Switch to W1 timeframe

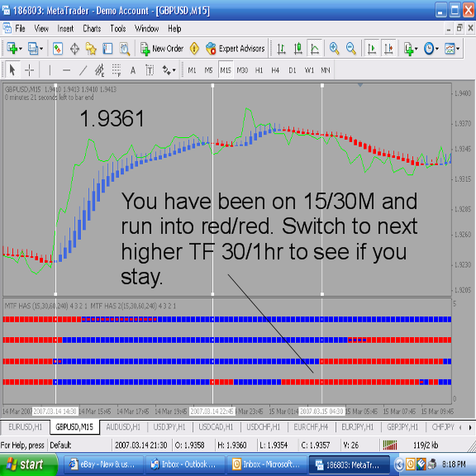309,70
